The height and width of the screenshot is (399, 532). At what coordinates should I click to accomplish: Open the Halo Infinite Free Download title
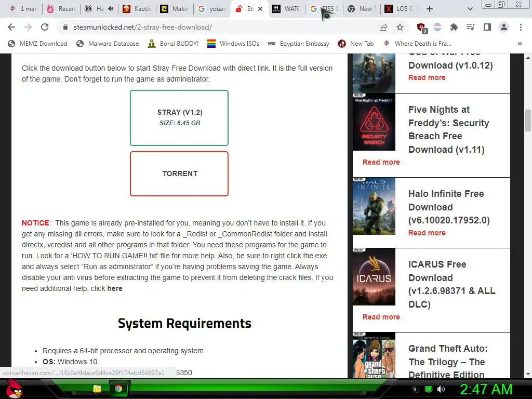[449, 207]
